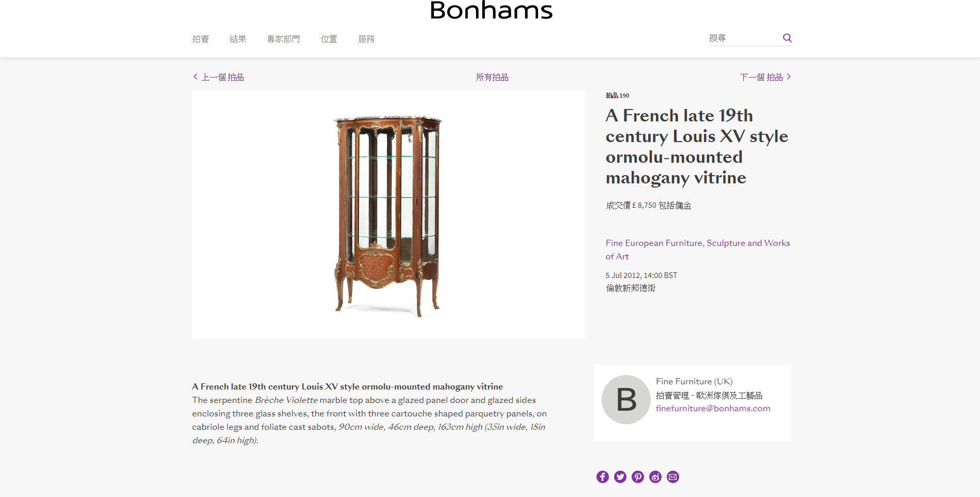Open the vitrine cabinet photo
This screenshot has height=497, width=980.
tap(388, 215)
